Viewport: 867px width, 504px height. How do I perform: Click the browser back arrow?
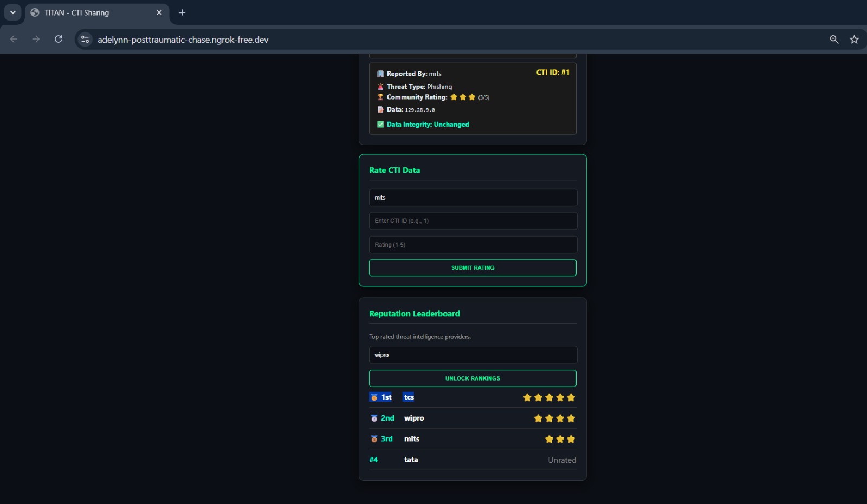14,39
